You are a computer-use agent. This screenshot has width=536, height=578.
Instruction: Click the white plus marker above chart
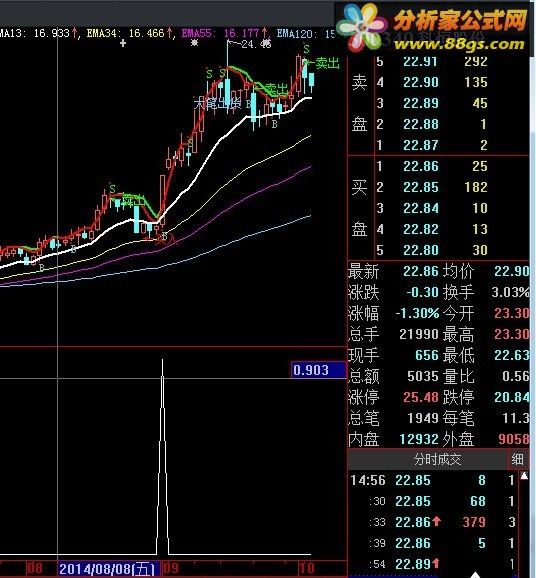123,43
